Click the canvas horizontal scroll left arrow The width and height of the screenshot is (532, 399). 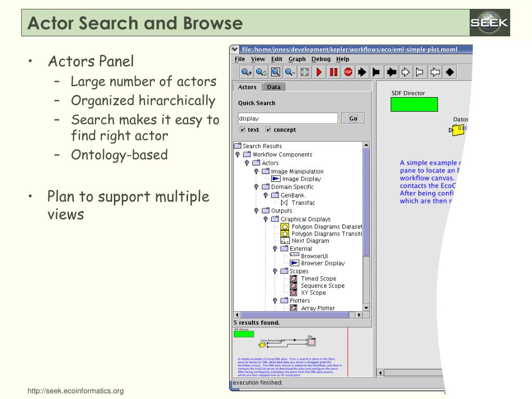tap(380, 373)
